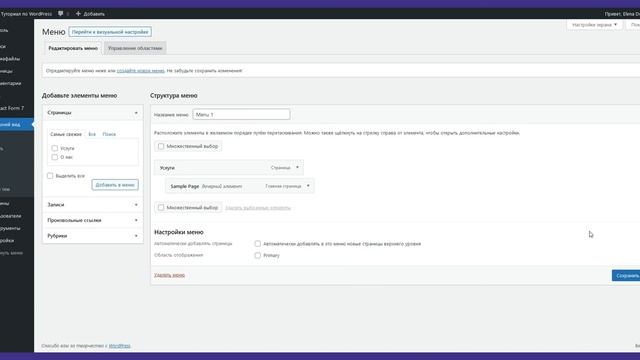
Task: Follow the создайте новое меню link
Action: point(140,71)
